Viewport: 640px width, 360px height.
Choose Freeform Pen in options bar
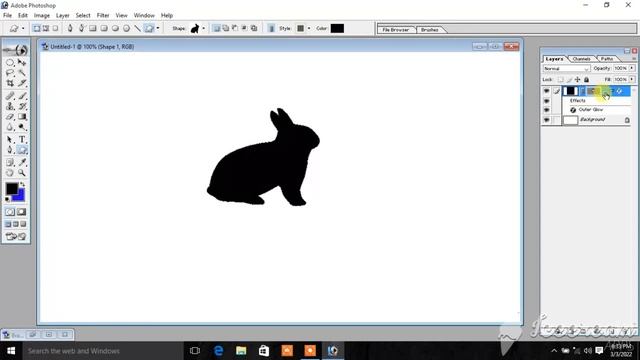81,28
